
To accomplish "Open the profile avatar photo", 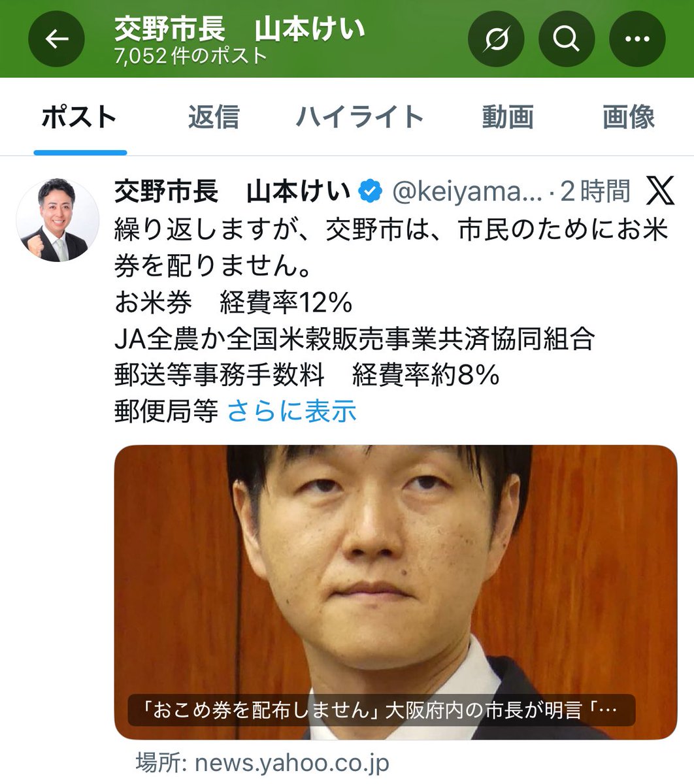I will pyautogui.click(x=58, y=220).
